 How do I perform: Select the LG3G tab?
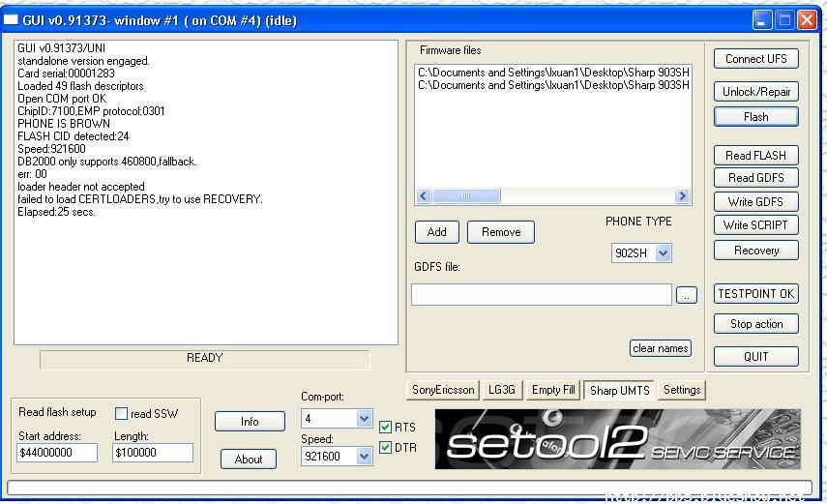click(x=503, y=390)
